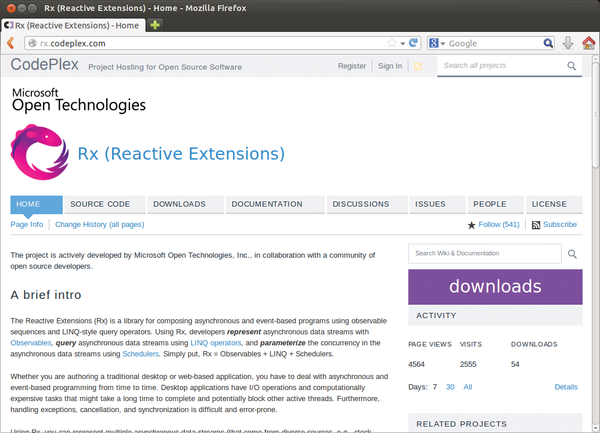The height and width of the screenshot is (433, 600).
Task: Select the Rx (Reactive Extensions) - Home tab
Action: pyautogui.click(x=73, y=25)
